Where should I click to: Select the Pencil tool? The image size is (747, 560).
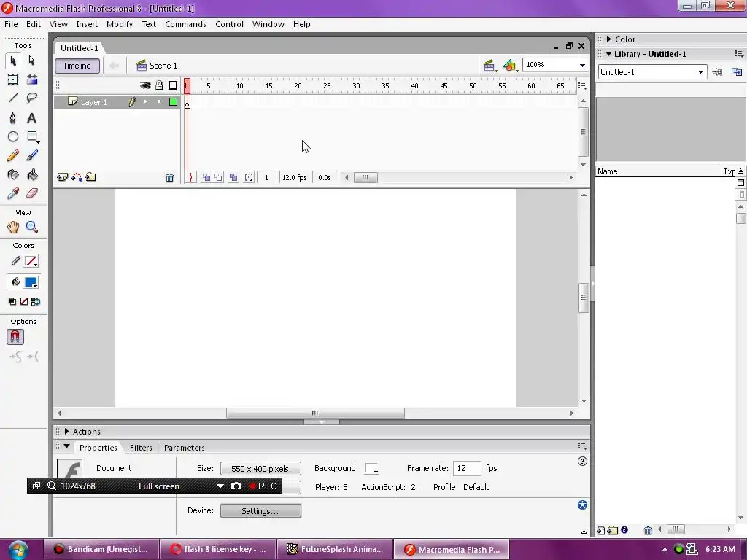tap(13, 156)
